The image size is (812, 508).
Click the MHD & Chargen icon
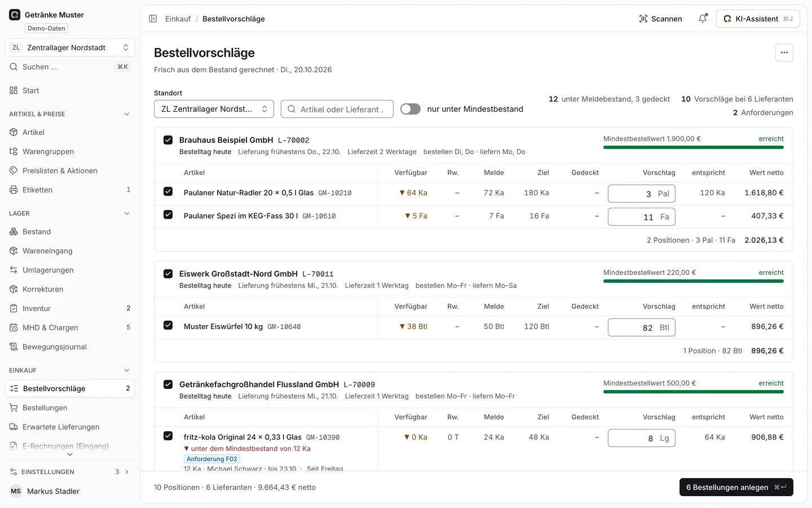tap(14, 327)
